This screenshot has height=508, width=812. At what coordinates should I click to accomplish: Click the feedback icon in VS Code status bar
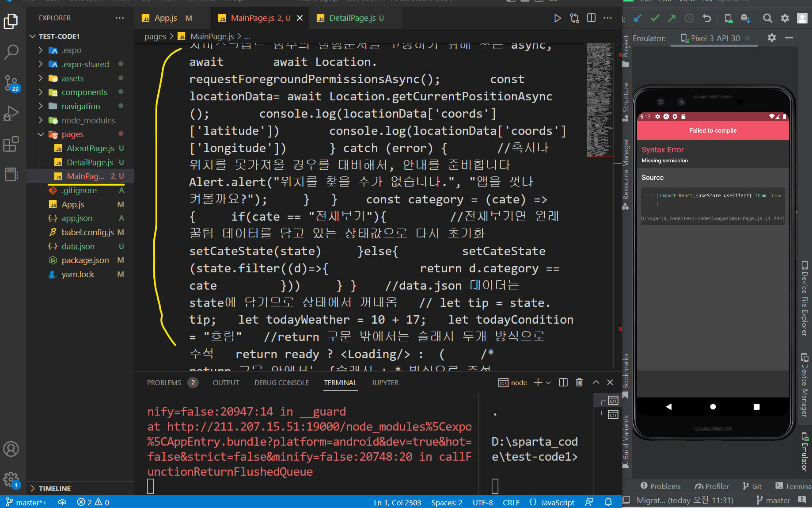point(589,502)
